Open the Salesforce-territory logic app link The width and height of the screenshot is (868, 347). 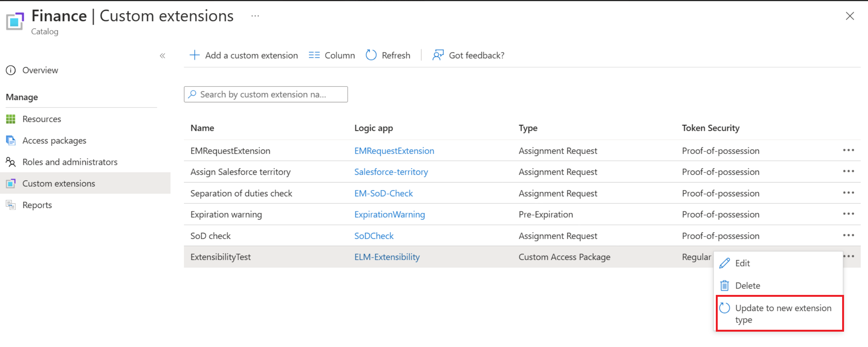pyautogui.click(x=391, y=172)
